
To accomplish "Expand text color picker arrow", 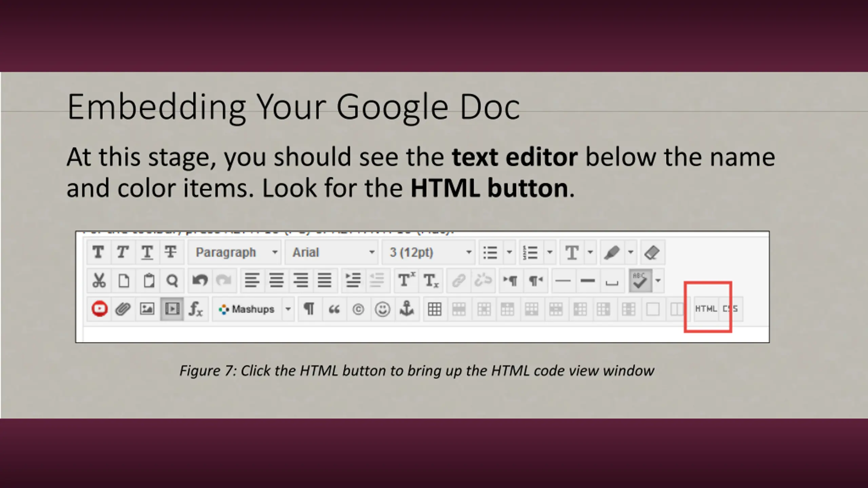I will pos(590,252).
